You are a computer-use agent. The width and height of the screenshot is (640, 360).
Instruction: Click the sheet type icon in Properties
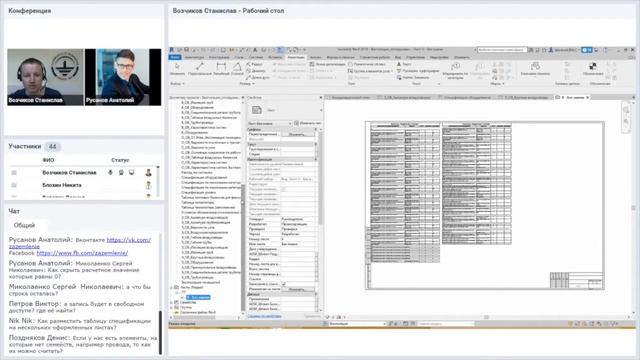256,110
